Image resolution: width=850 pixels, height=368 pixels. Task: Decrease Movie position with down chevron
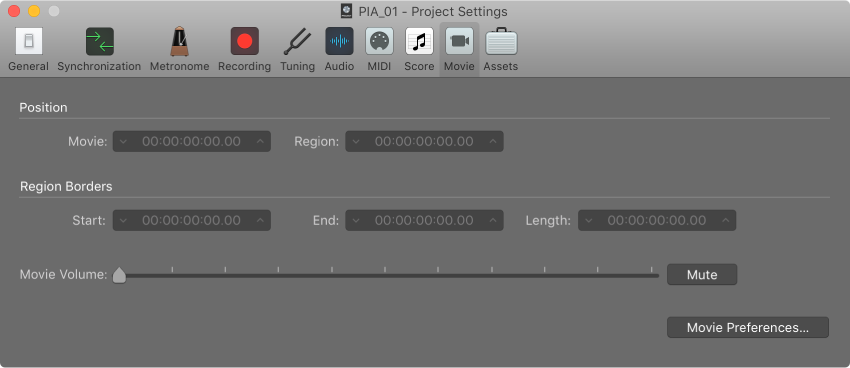pyautogui.click(x=124, y=141)
